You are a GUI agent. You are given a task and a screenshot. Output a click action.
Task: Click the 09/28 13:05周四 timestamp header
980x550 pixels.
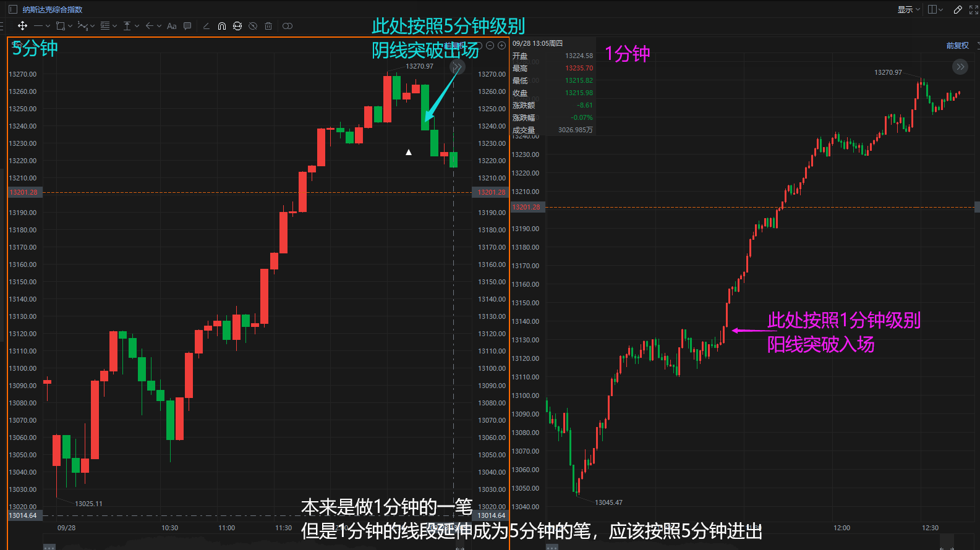[x=537, y=43]
